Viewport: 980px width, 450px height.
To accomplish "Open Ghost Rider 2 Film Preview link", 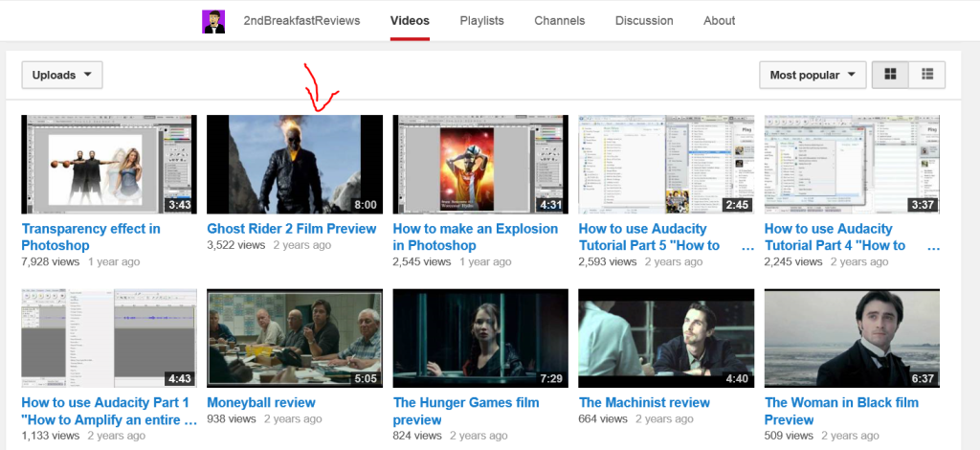I will (292, 229).
